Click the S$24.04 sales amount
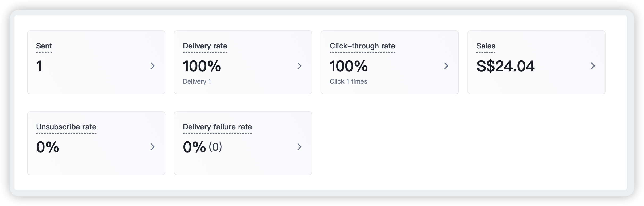644x206 pixels. [x=505, y=66]
